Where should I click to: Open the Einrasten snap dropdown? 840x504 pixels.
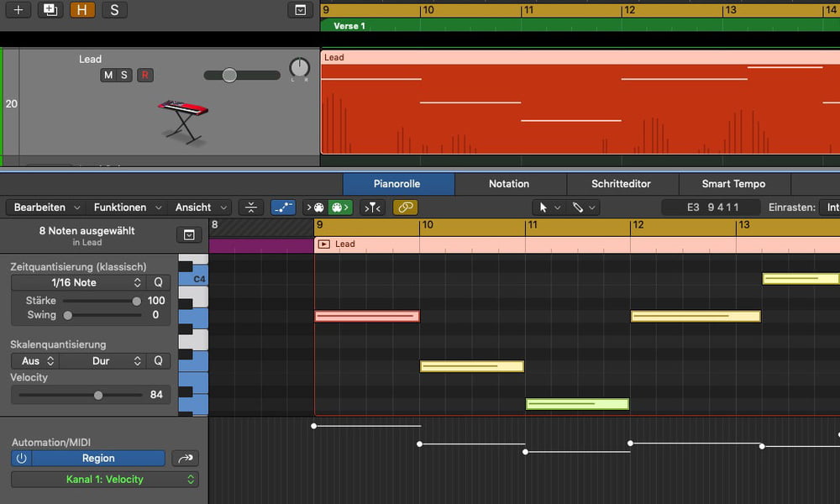pyautogui.click(x=830, y=207)
